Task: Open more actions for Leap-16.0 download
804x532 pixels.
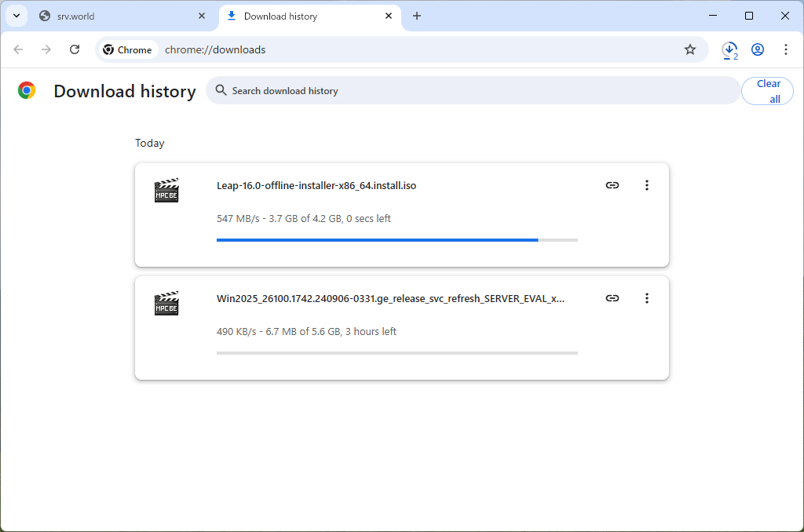Action: click(647, 185)
